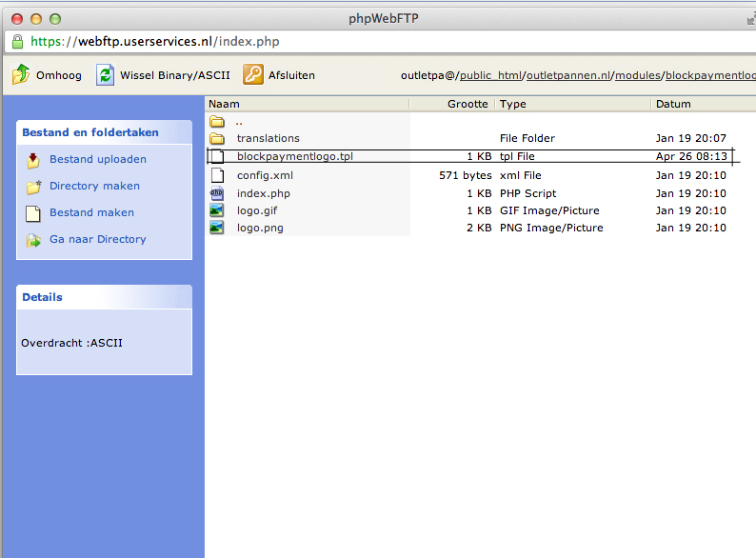Click the config.xml file icon
The image size is (756, 558).
tap(218, 175)
